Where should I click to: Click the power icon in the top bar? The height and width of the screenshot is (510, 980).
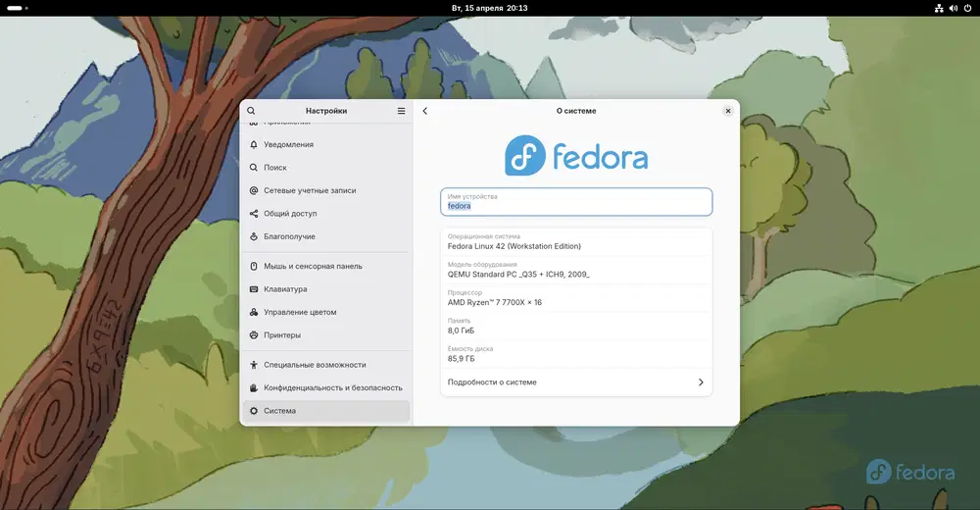click(x=967, y=8)
